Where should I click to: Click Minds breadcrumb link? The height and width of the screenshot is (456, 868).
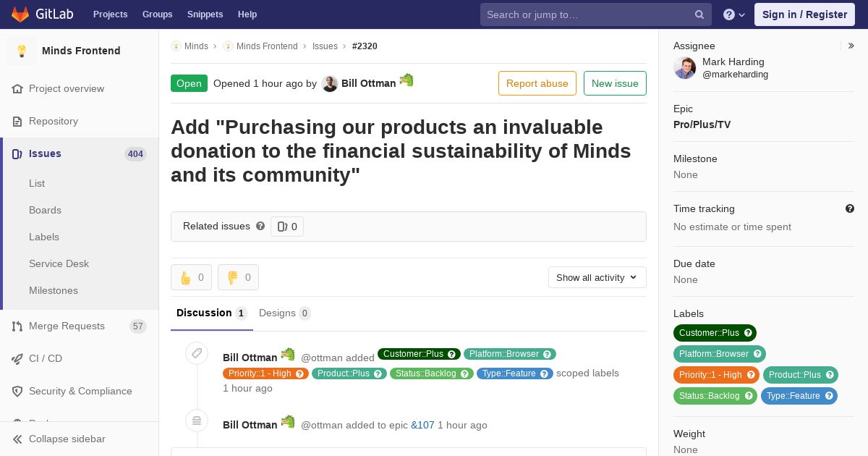pyautogui.click(x=196, y=46)
